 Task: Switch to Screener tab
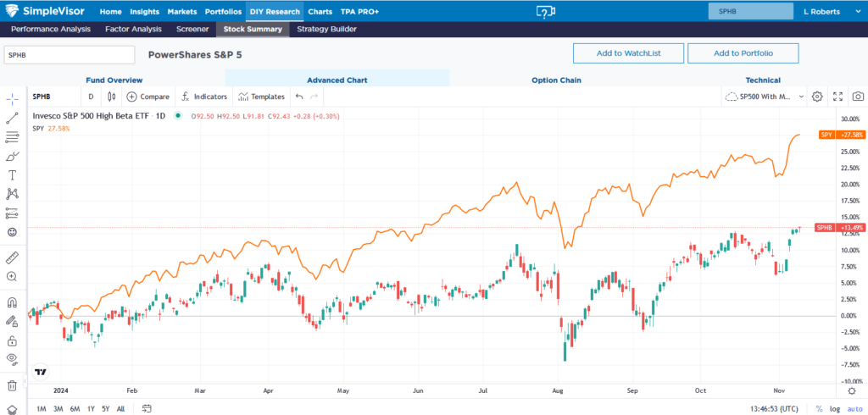click(192, 30)
